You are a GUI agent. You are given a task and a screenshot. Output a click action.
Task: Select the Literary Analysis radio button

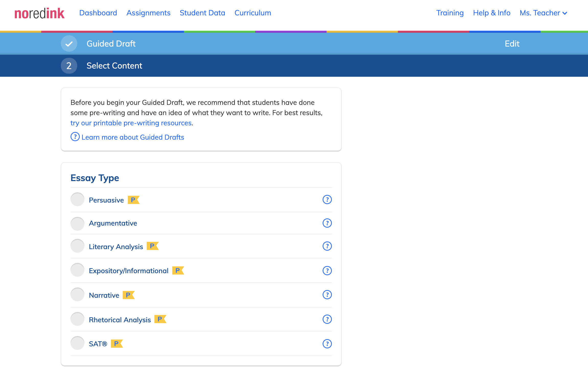tap(77, 246)
